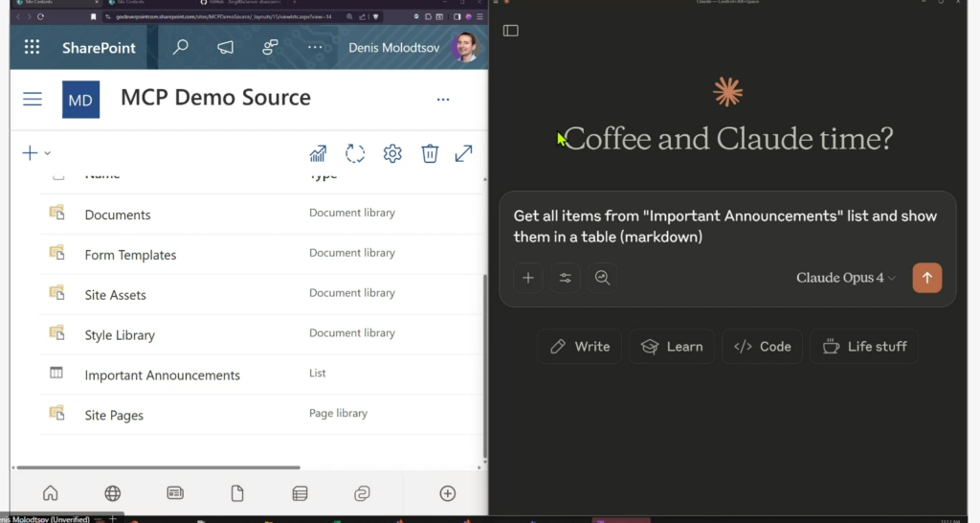Image resolution: width=980 pixels, height=523 pixels.
Task: Click the plus attach button in Claude
Action: (x=528, y=278)
